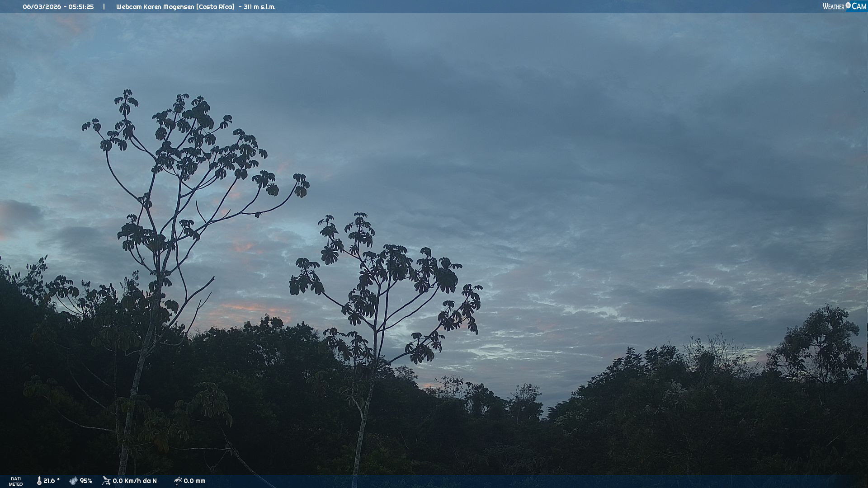The height and width of the screenshot is (488, 868).
Task: Click the 05:51:25 time stamp
Action: click(x=81, y=7)
